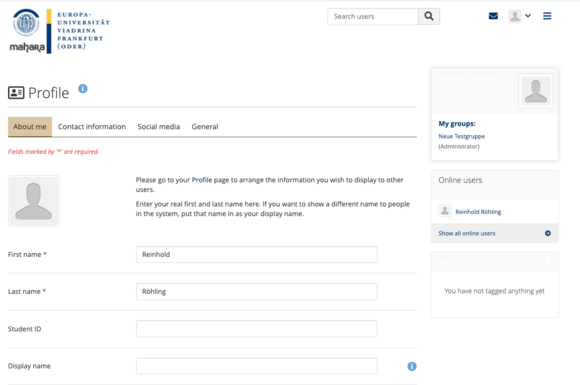
Task: Click Show all online users link
Action: pyautogui.click(x=467, y=233)
